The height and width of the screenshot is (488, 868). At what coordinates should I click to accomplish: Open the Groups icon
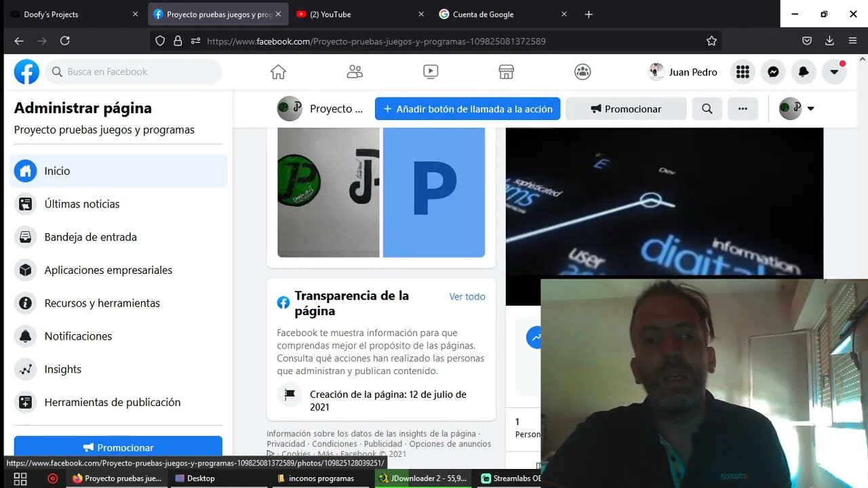[583, 72]
